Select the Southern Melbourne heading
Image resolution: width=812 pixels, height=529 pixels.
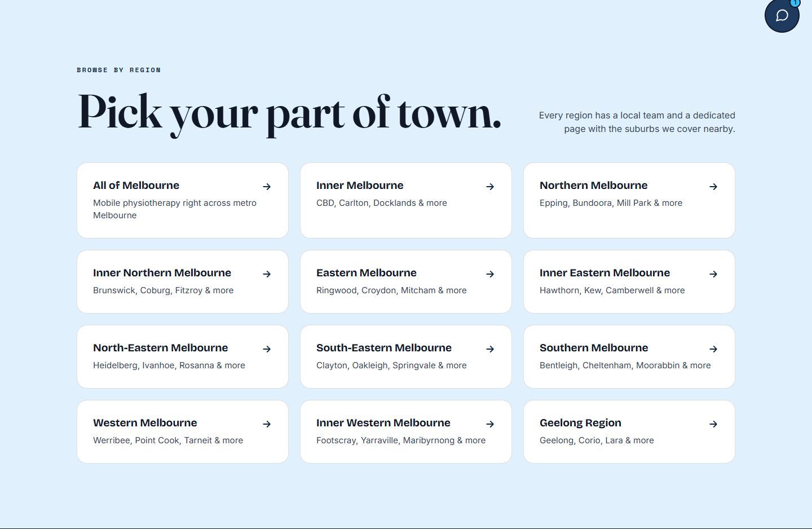[594, 348]
